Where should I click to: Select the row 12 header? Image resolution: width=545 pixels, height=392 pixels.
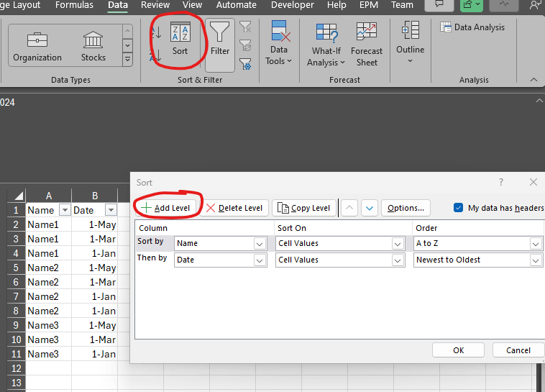16,368
